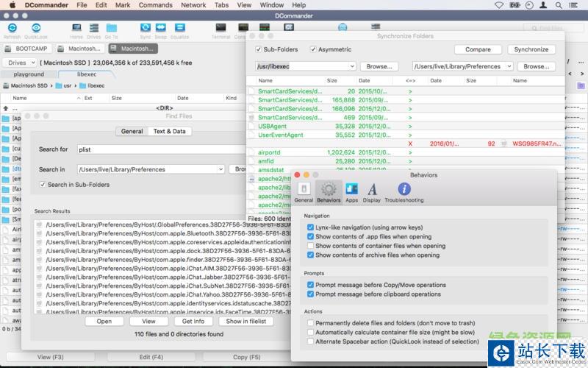Uncheck Asymmetric in Synchronize Folders

(313, 50)
